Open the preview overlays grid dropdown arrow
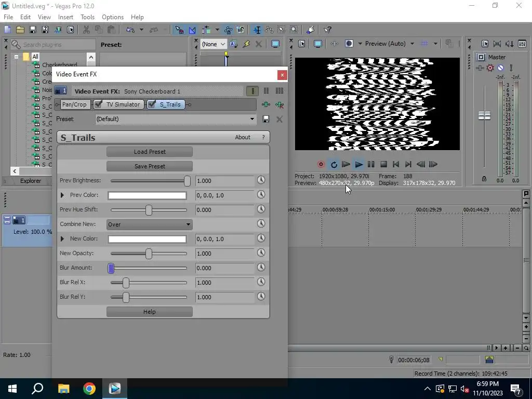532x399 pixels. (x=435, y=44)
